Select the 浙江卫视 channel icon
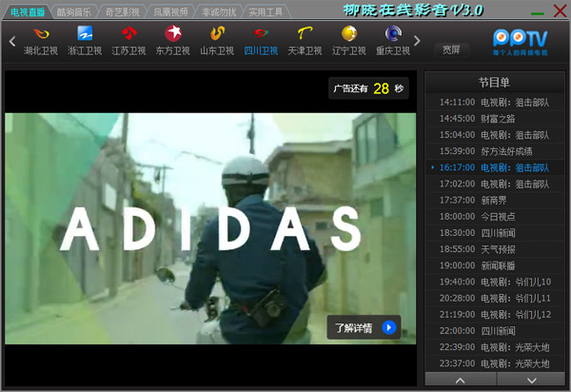The image size is (571, 392). [x=85, y=34]
